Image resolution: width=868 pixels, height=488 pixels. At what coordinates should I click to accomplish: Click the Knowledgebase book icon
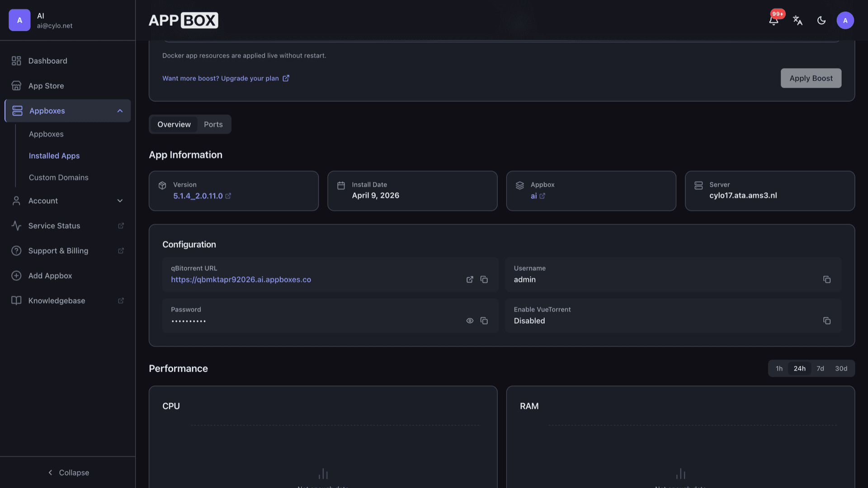pos(16,300)
